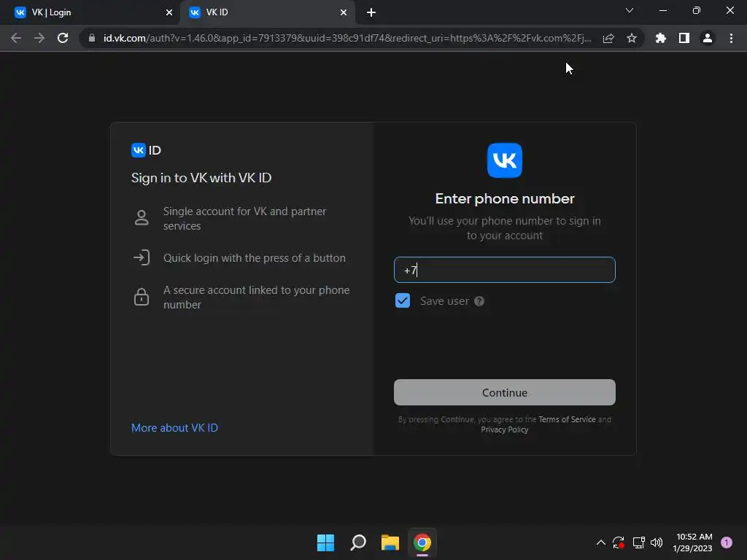
Task: Click the browser address bar URL
Action: (347, 38)
